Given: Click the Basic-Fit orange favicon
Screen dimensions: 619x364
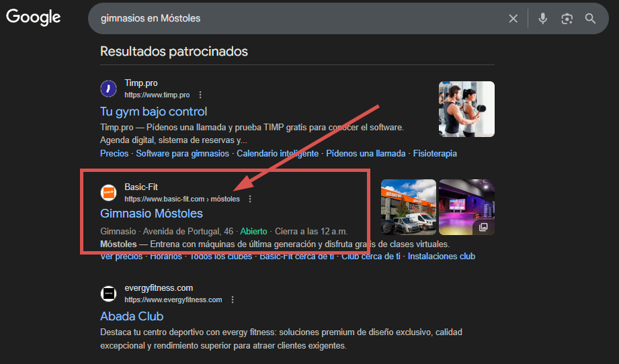Looking at the screenshot, I should 108,193.
